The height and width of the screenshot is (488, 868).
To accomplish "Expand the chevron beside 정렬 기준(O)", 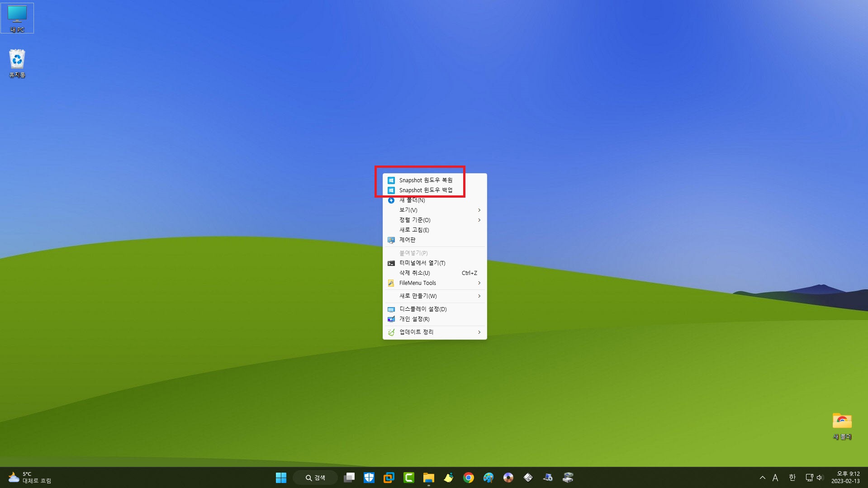I will [x=479, y=220].
